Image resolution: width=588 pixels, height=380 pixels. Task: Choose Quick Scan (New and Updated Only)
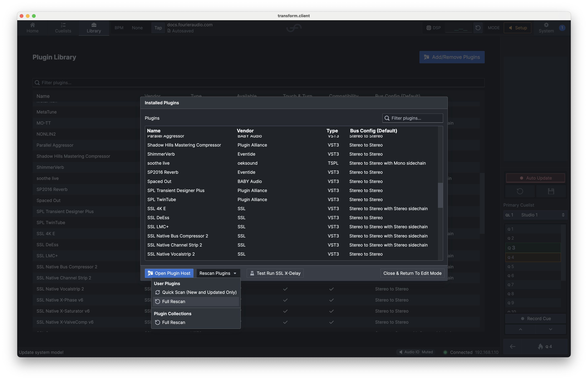[x=196, y=292]
